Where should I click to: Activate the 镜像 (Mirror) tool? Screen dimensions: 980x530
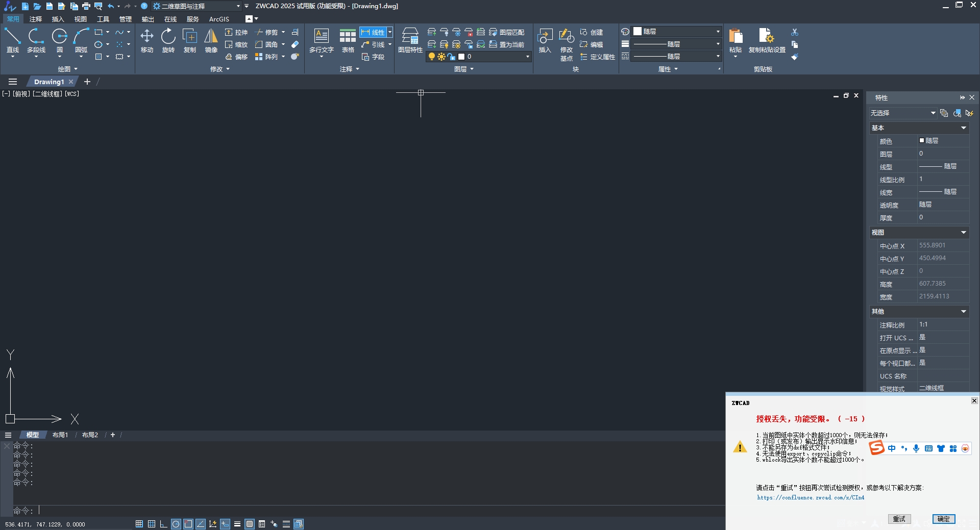point(211,41)
